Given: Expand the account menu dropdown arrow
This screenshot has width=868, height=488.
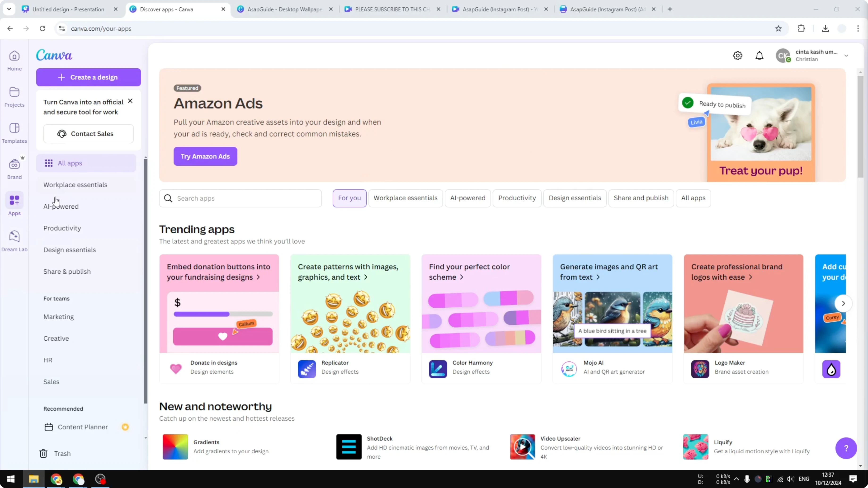Looking at the screenshot, I should [846, 56].
